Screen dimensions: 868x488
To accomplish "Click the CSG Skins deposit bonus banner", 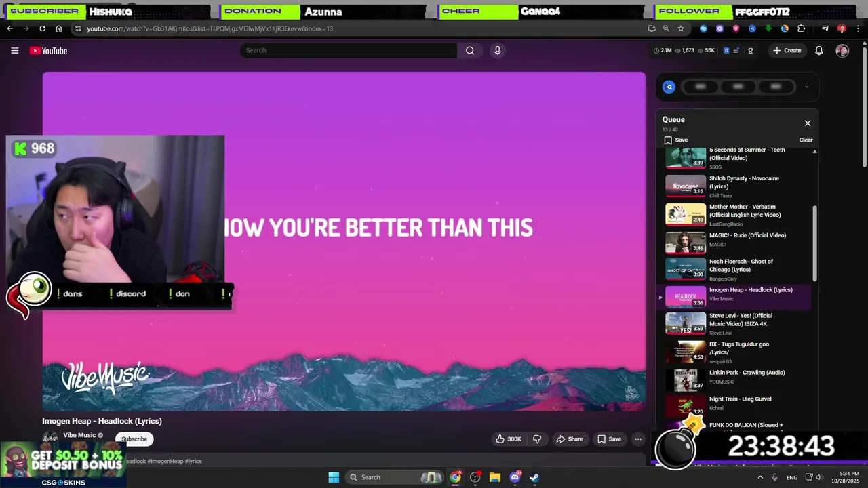I will click(x=63, y=464).
